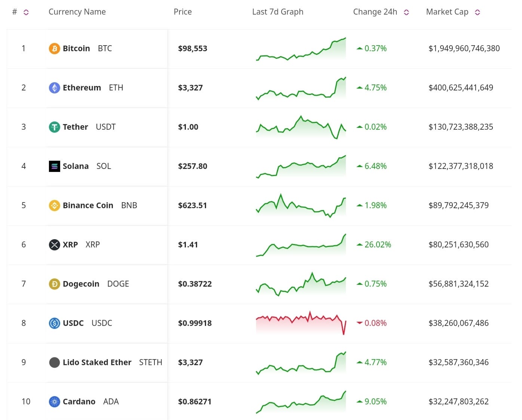Open the Cardano currency link
The width and height of the screenshot is (522, 420).
click(79, 402)
